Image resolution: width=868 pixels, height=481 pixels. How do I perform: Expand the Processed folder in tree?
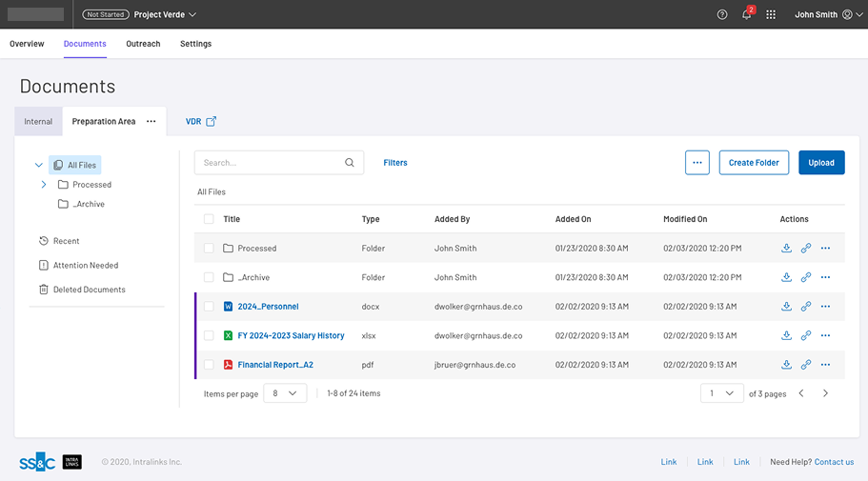click(44, 185)
